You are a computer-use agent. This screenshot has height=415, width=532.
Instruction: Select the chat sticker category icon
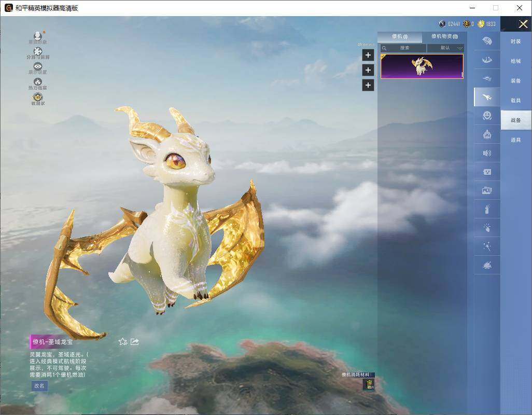[487, 172]
